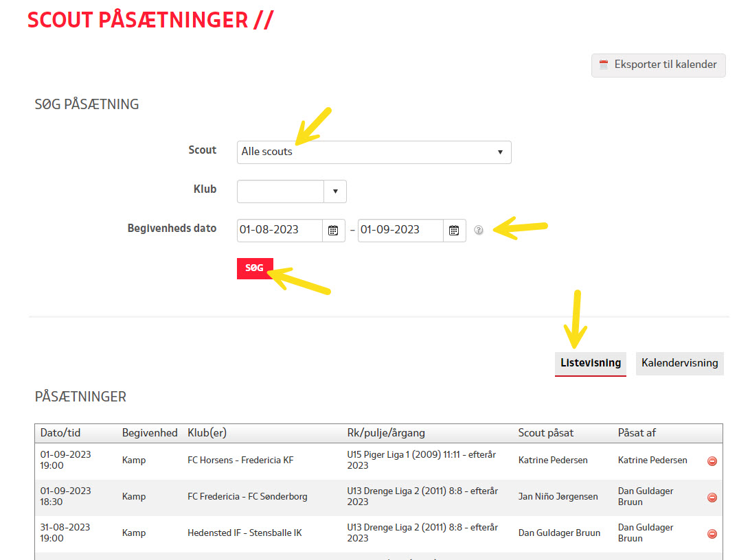Image resolution: width=750 pixels, height=560 pixels.
Task: Open the start date calendar picker
Action: point(333,231)
